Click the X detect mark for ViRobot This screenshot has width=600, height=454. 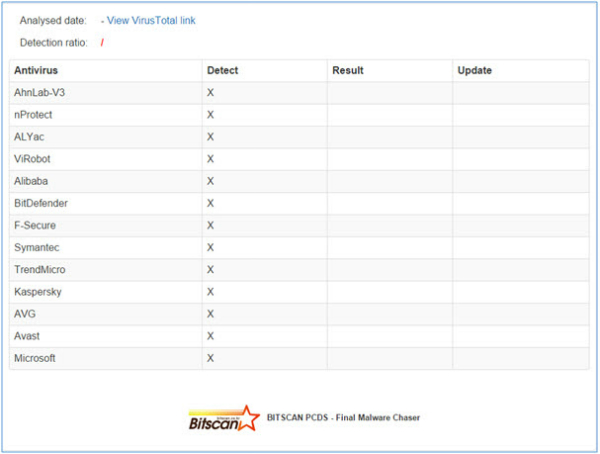point(210,159)
